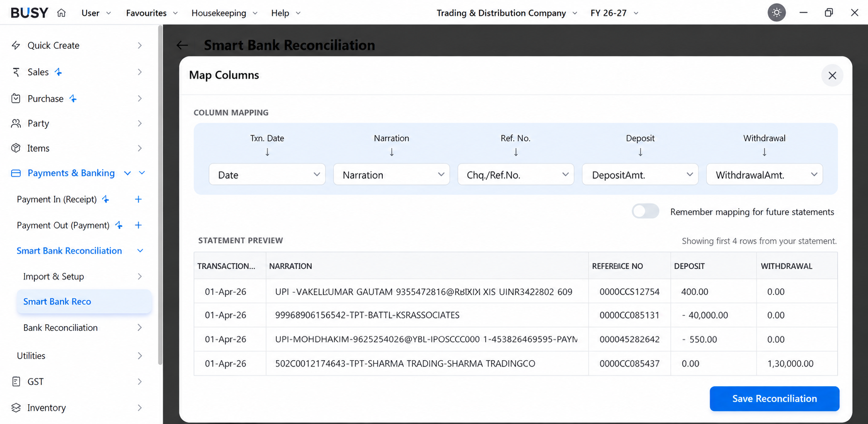Image resolution: width=868 pixels, height=424 pixels.
Task: Click the sparkle icon next to Sales
Action: tap(58, 72)
